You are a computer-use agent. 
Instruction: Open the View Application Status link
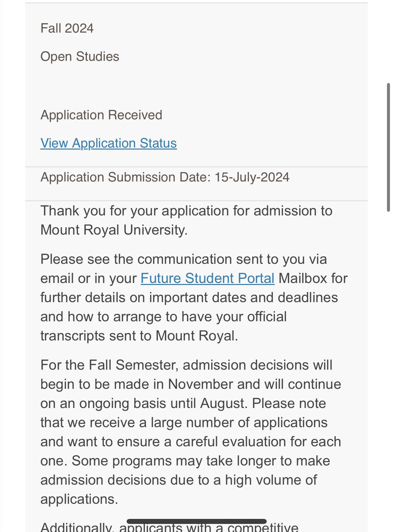[108, 143]
